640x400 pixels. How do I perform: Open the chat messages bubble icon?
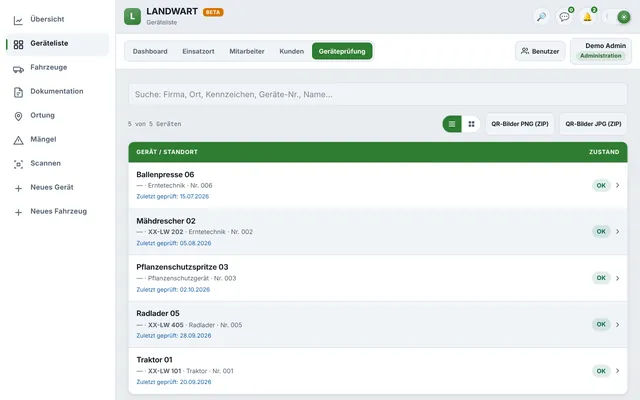pyautogui.click(x=564, y=17)
